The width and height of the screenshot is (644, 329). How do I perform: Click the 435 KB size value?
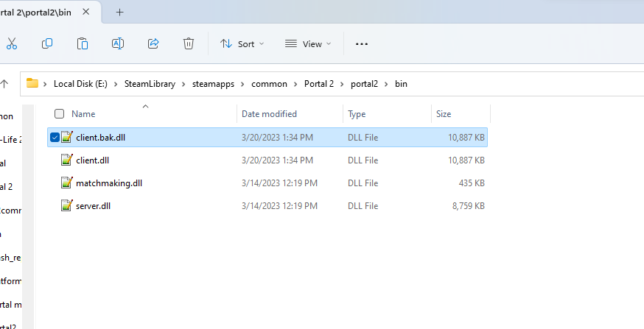(x=472, y=183)
